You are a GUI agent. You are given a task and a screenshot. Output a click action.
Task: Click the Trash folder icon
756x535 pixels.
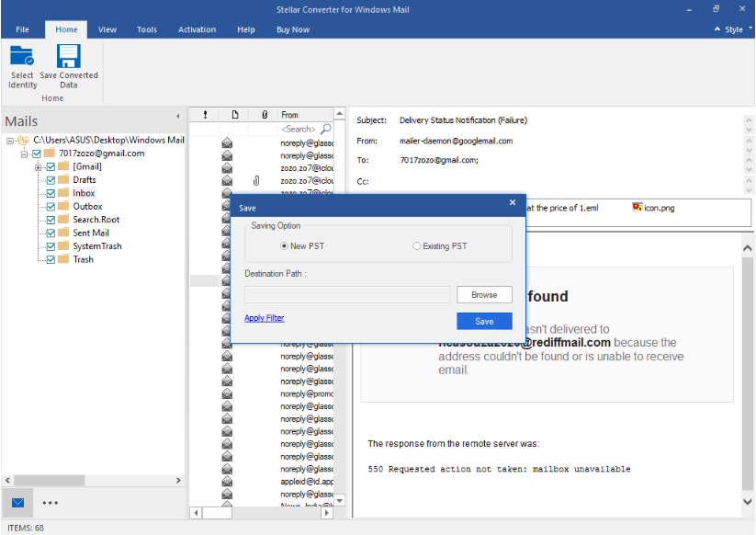click(x=63, y=259)
